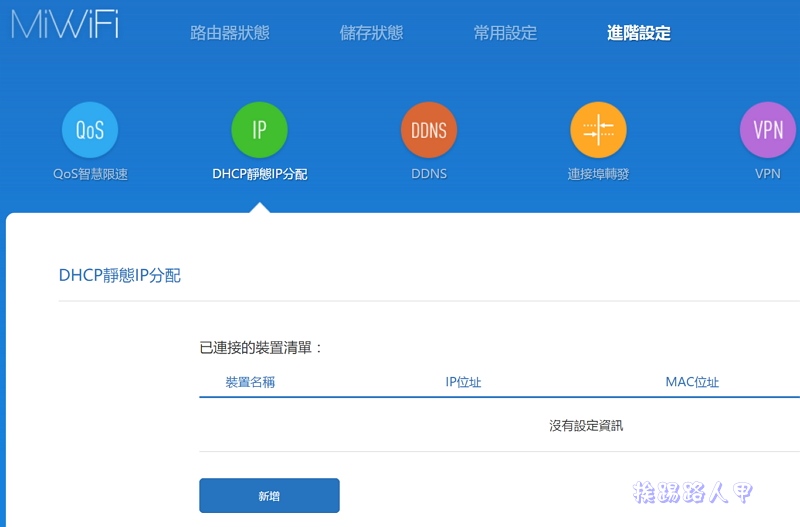Click the 新增 button

coord(269,495)
